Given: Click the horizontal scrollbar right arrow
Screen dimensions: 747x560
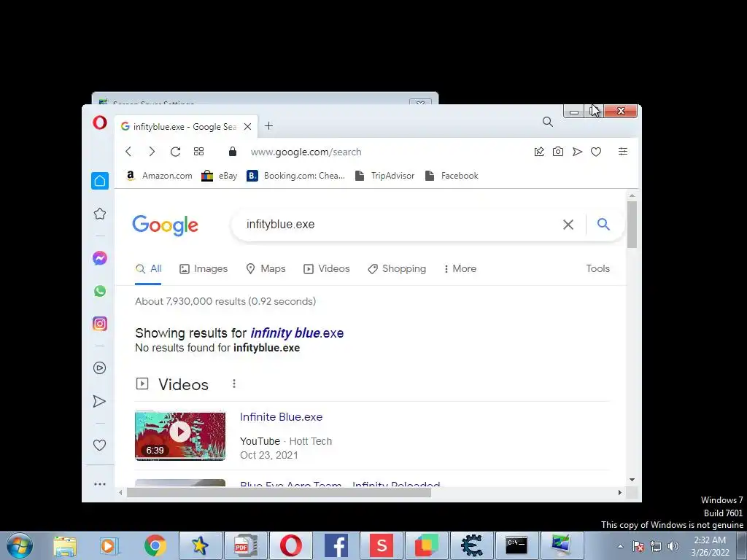Looking at the screenshot, I should point(619,492).
